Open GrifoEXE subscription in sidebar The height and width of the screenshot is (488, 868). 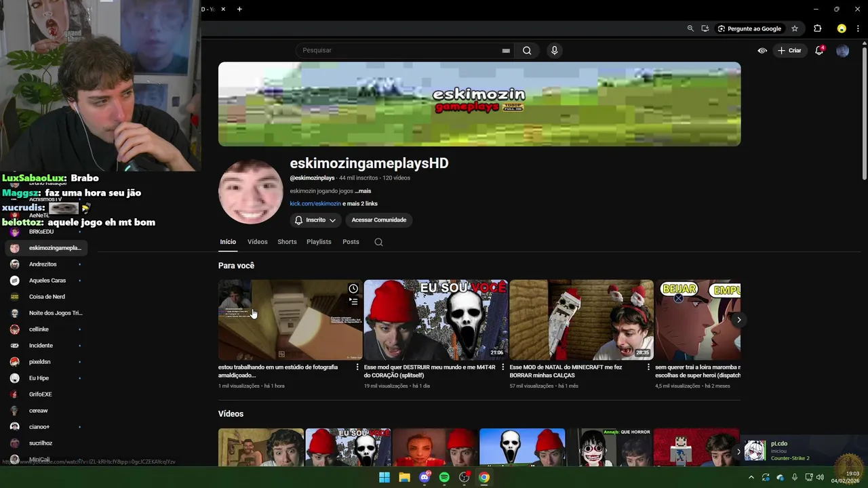(x=46, y=394)
